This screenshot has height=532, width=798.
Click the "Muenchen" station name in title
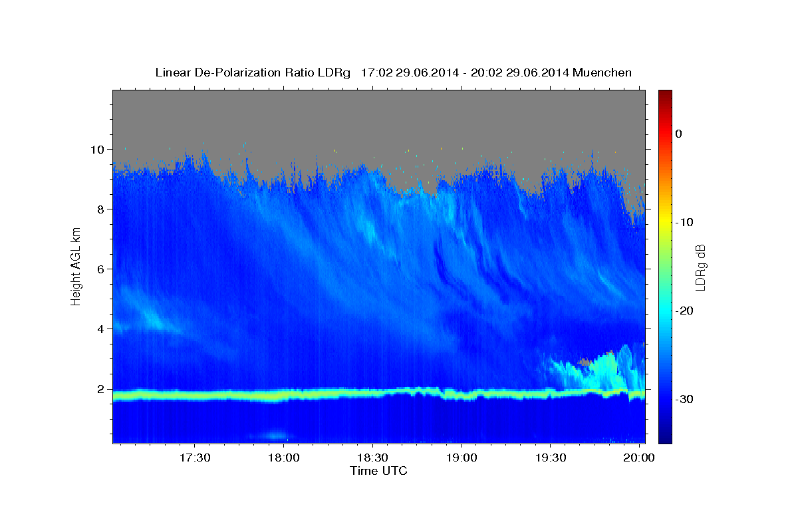602,72
